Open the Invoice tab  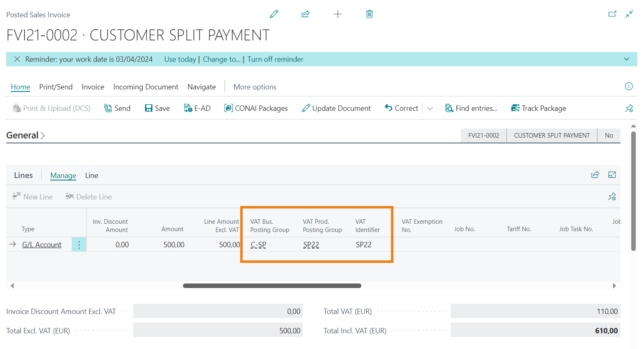pos(93,87)
